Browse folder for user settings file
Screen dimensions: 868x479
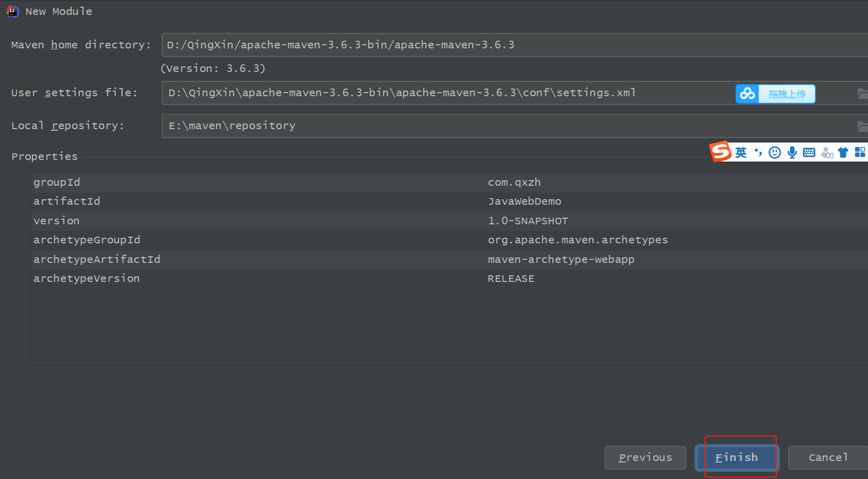(862, 93)
